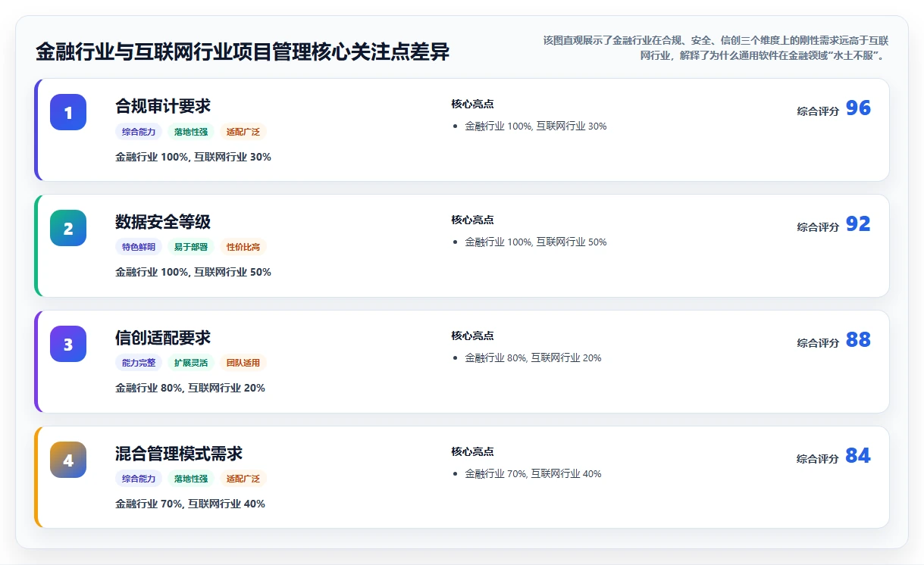Click the page title 金融行业与互联网行业项目管理核心关注点差异
Image resolution: width=924 pixels, height=565 pixels.
(243, 52)
